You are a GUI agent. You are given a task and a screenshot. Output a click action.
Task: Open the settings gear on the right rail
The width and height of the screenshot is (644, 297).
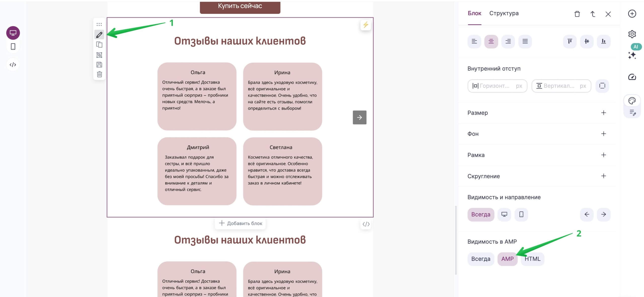[632, 34]
